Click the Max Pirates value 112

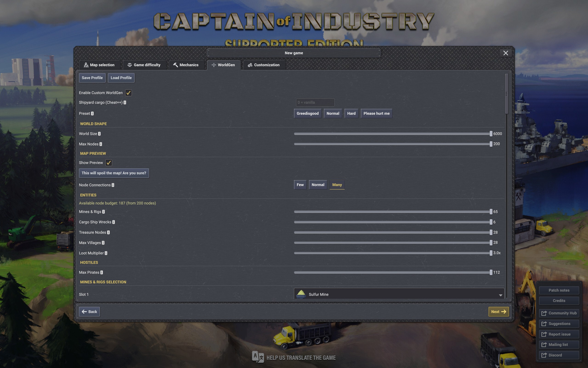(x=496, y=272)
